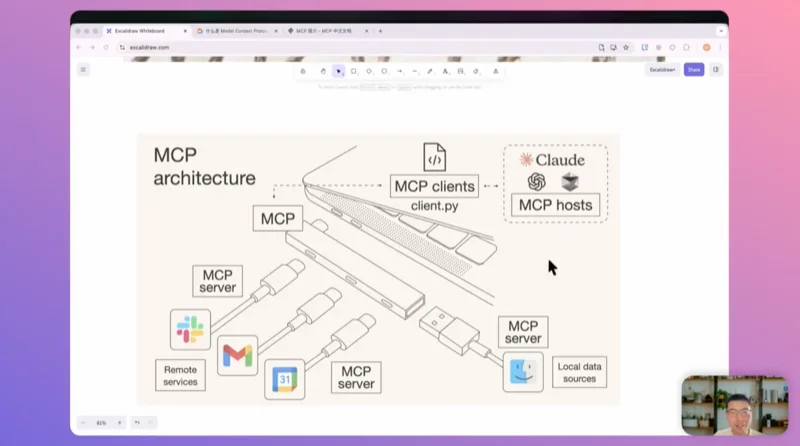Select the Arrow drawing tool
Screen dimensions: 800x446
[399, 71]
